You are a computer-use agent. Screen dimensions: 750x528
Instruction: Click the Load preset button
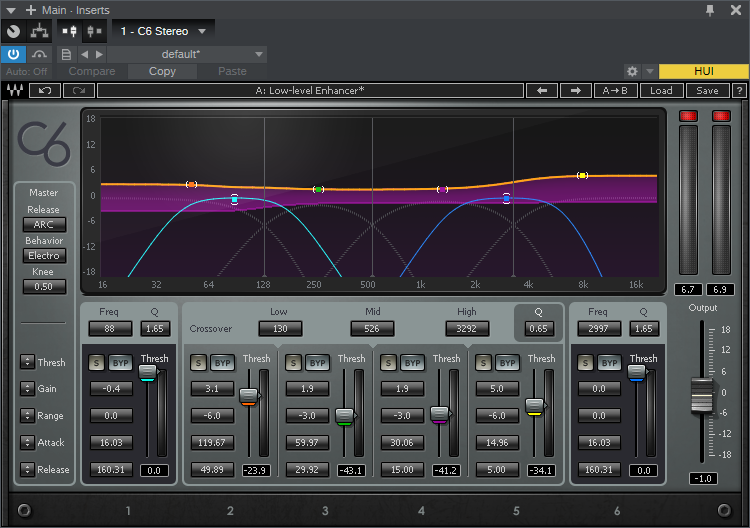(x=661, y=90)
